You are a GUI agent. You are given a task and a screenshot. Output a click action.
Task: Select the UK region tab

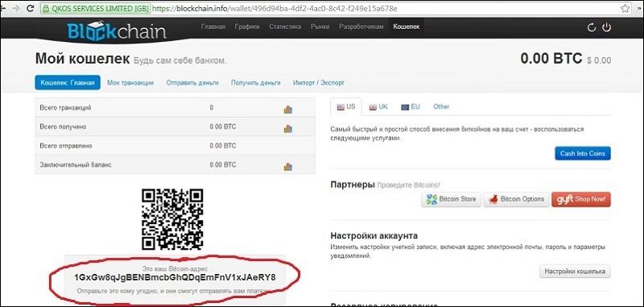point(378,106)
